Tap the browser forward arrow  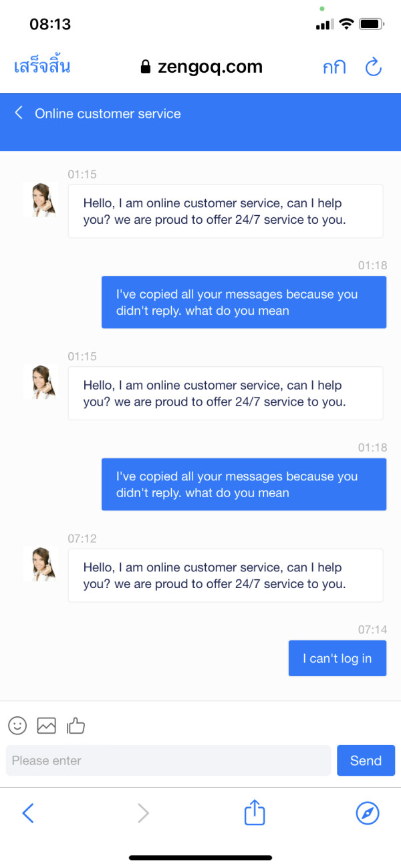pos(143,813)
